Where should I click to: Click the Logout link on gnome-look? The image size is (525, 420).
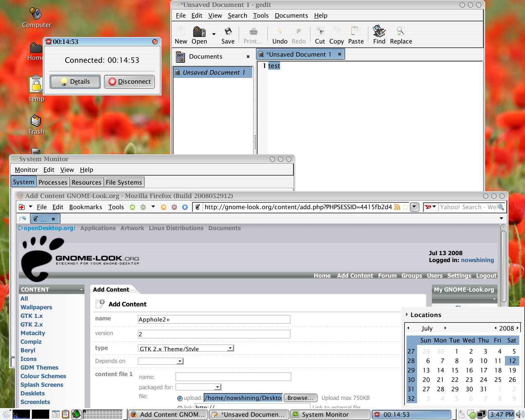[x=486, y=276]
